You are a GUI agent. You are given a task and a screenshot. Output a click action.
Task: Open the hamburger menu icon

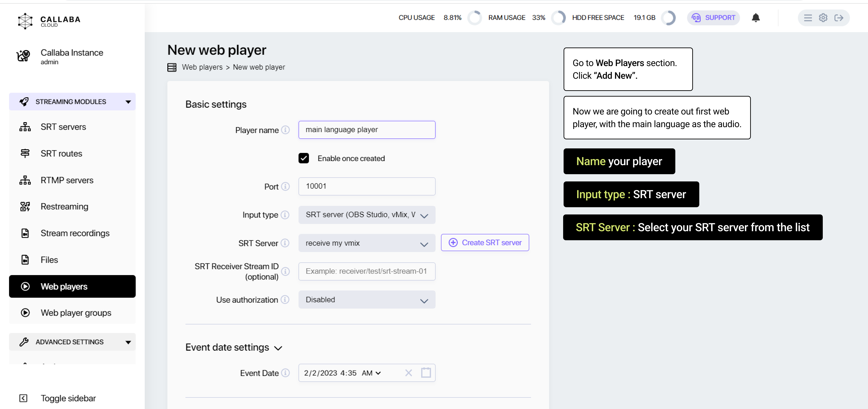pos(808,18)
